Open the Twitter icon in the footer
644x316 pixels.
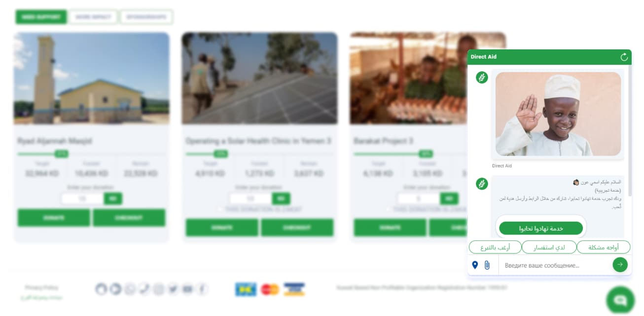pyautogui.click(x=173, y=289)
